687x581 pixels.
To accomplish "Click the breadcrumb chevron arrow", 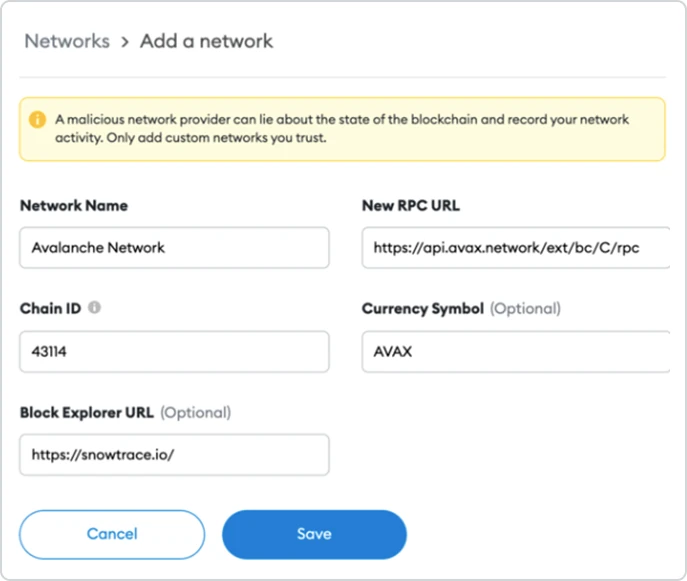I will click(125, 42).
